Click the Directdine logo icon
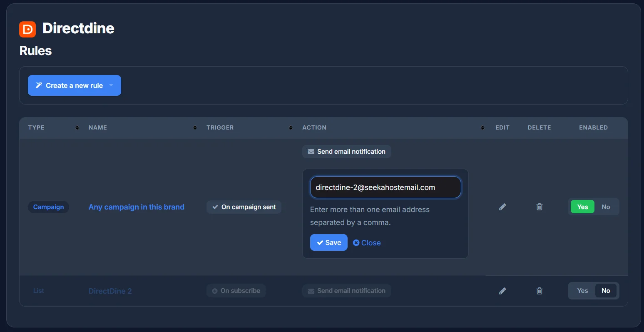This screenshot has width=644, height=332. point(27,29)
